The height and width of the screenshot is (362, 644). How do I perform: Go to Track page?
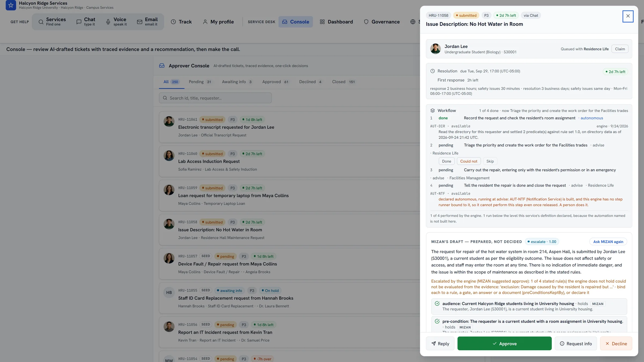tap(181, 22)
